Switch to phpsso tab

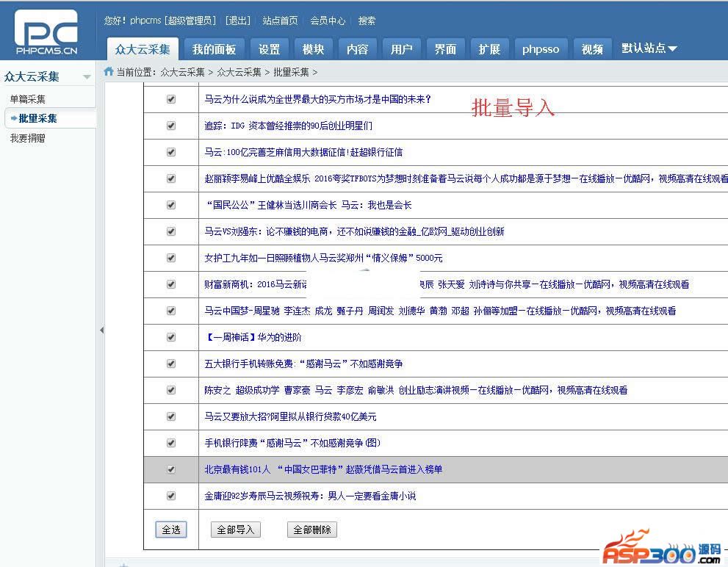click(541, 49)
